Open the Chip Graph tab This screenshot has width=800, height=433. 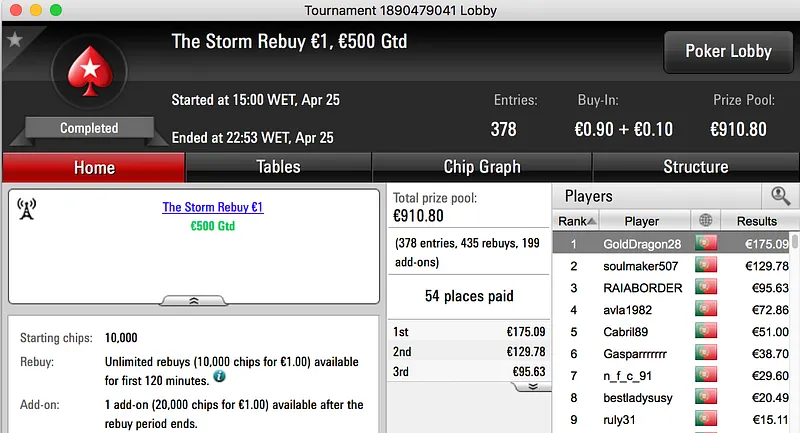[482, 167]
